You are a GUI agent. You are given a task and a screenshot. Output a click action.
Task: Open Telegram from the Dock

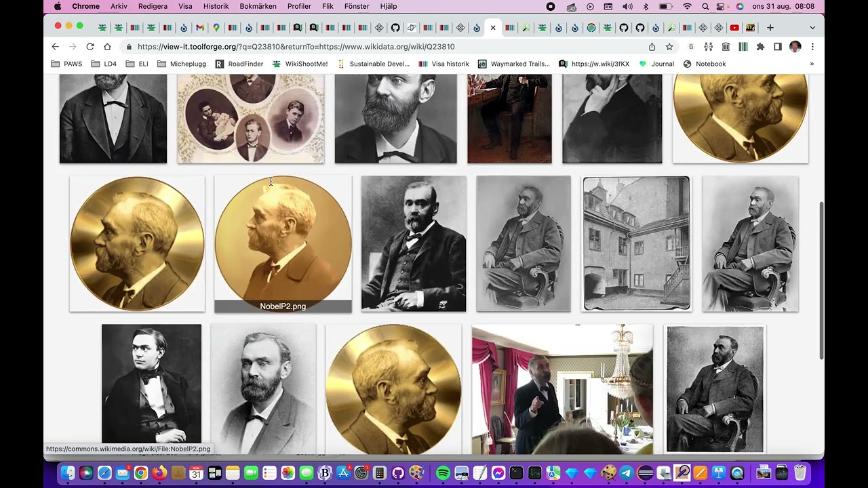[x=627, y=473]
